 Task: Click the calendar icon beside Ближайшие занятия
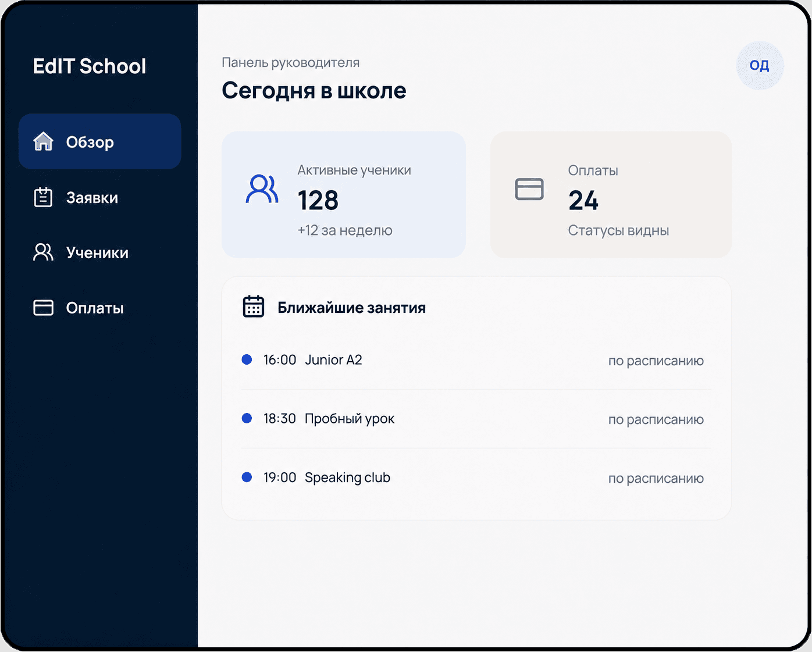tap(253, 307)
